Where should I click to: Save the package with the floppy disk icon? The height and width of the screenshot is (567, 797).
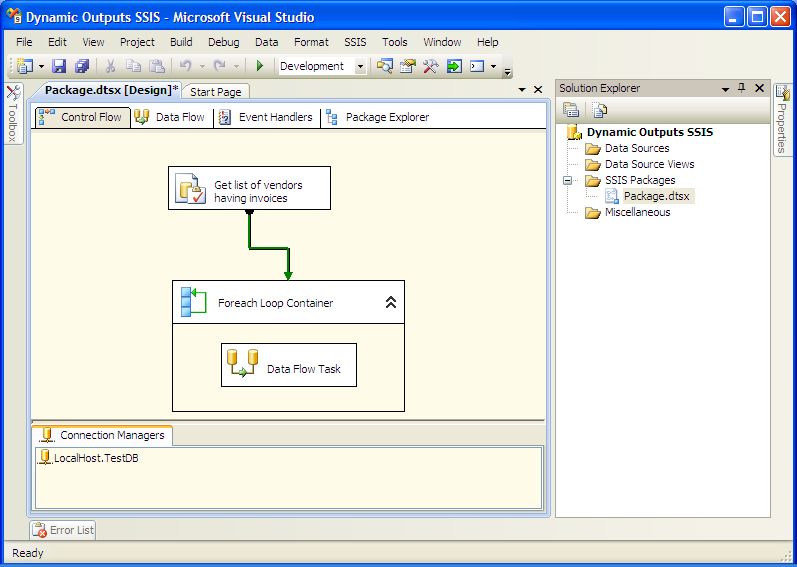tap(59, 66)
